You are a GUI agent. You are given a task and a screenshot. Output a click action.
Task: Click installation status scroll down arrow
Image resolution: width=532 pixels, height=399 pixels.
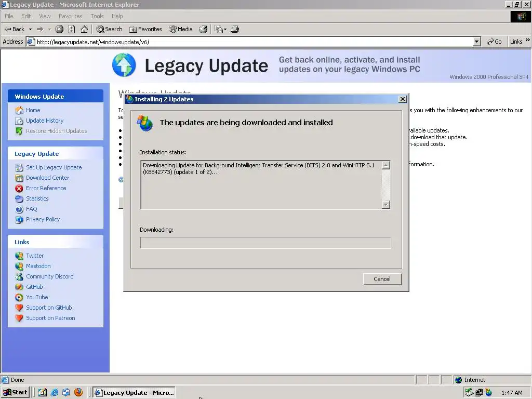[386, 205]
